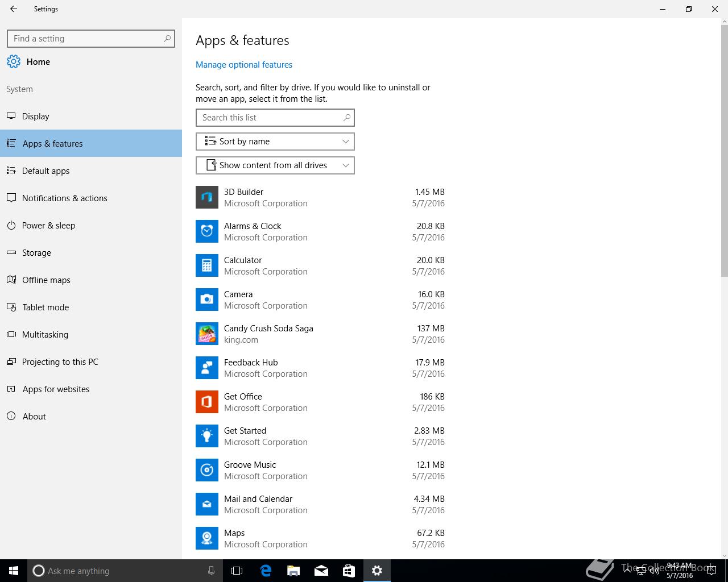Click the magnifier in Search this list
The width and height of the screenshot is (728, 582).
click(346, 118)
